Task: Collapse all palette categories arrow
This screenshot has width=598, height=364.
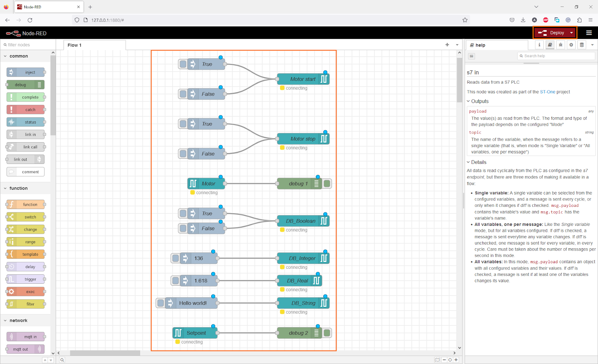Action: 45,360
